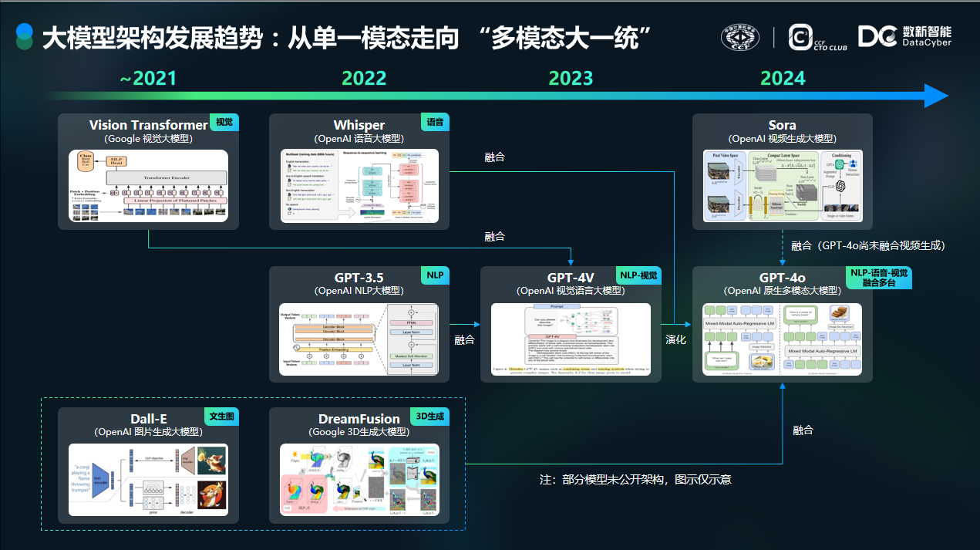Select the 语音 tag on Whisper card
The width and height of the screenshot is (980, 550).
coord(436,123)
